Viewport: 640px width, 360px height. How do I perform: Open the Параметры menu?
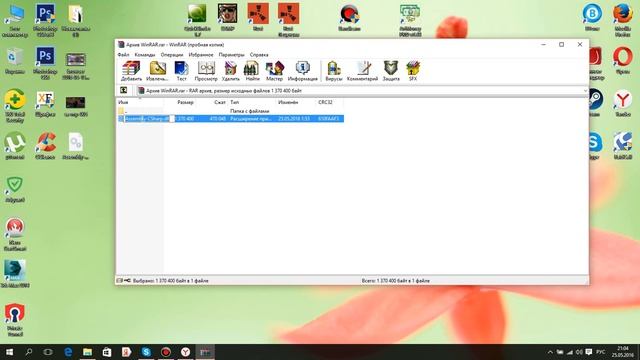pyautogui.click(x=231, y=55)
